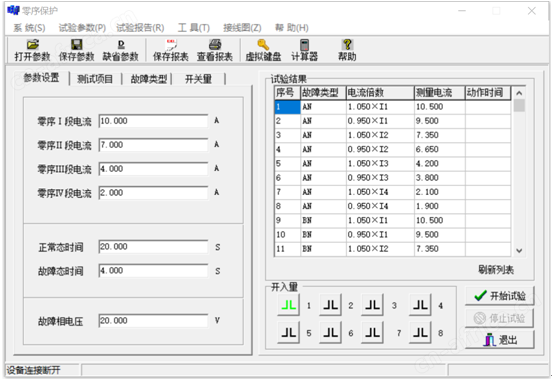The height and width of the screenshot is (384, 552).
Task: Select result row number 9
Action: point(393,220)
